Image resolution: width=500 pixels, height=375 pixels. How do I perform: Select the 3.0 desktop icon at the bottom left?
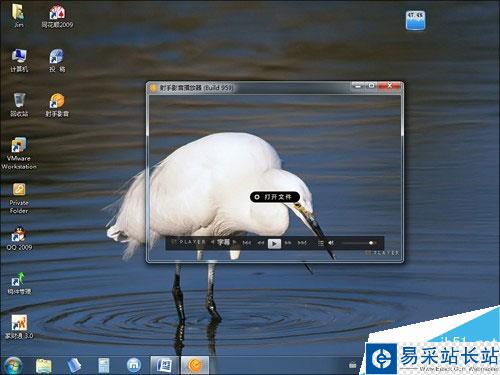[x=19, y=327]
